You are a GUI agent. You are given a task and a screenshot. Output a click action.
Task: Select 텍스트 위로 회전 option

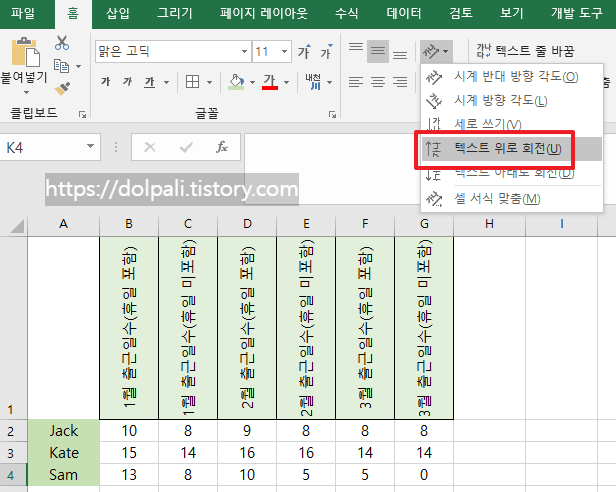click(x=512, y=149)
